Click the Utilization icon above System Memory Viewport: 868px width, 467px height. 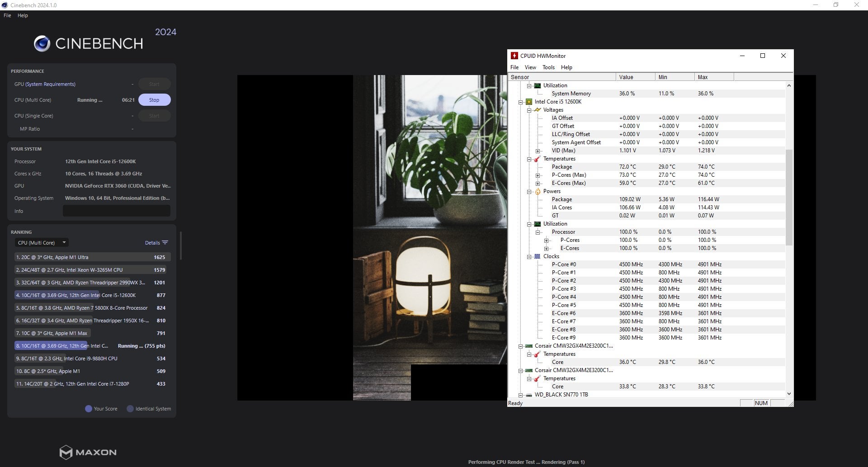[x=538, y=85]
